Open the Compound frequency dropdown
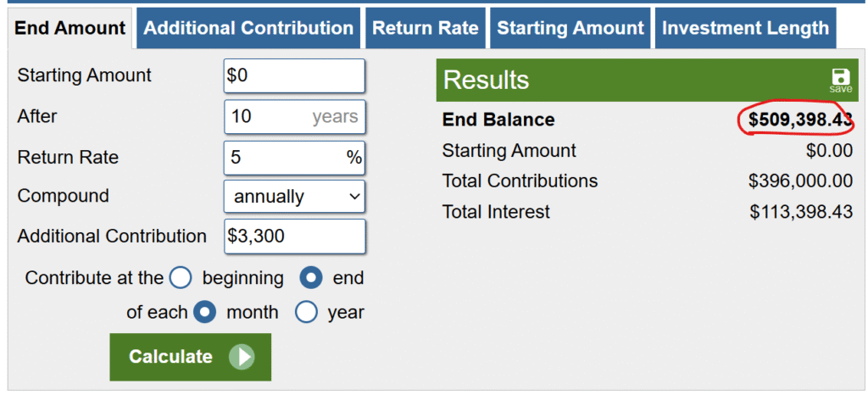The width and height of the screenshot is (868, 406). pos(294,197)
